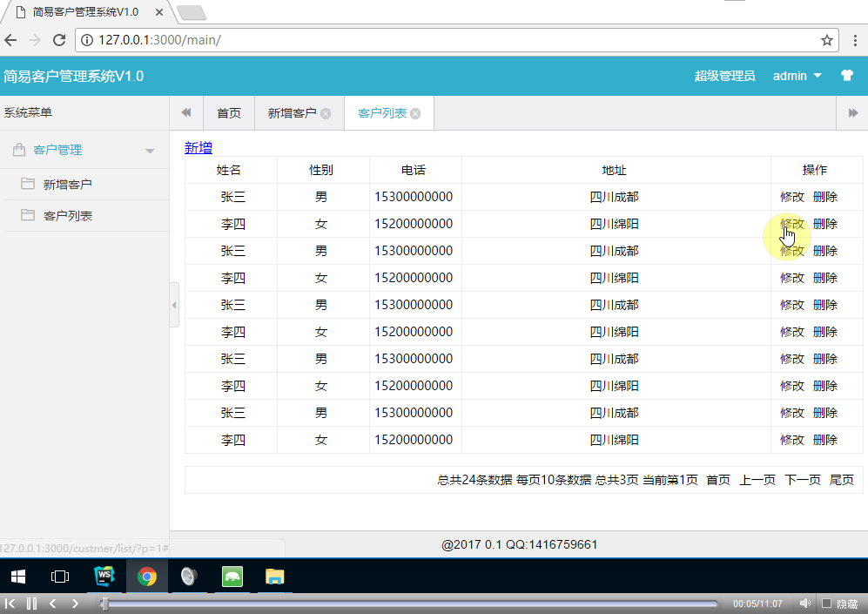Viewport: 868px width, 614px height.
Task: Click the left double-arrow tab scroller
Action: pyautogui.click(x=185, y=112)
